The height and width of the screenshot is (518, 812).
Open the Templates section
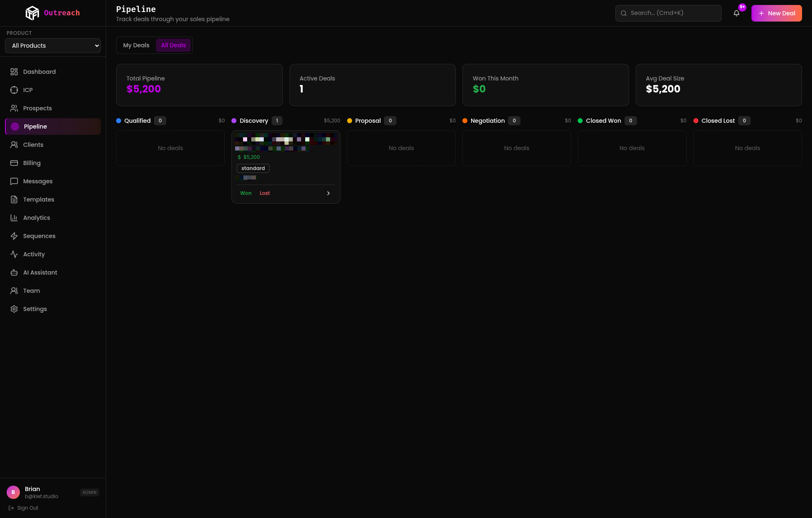pyautogui.click(x=38, y=199)
